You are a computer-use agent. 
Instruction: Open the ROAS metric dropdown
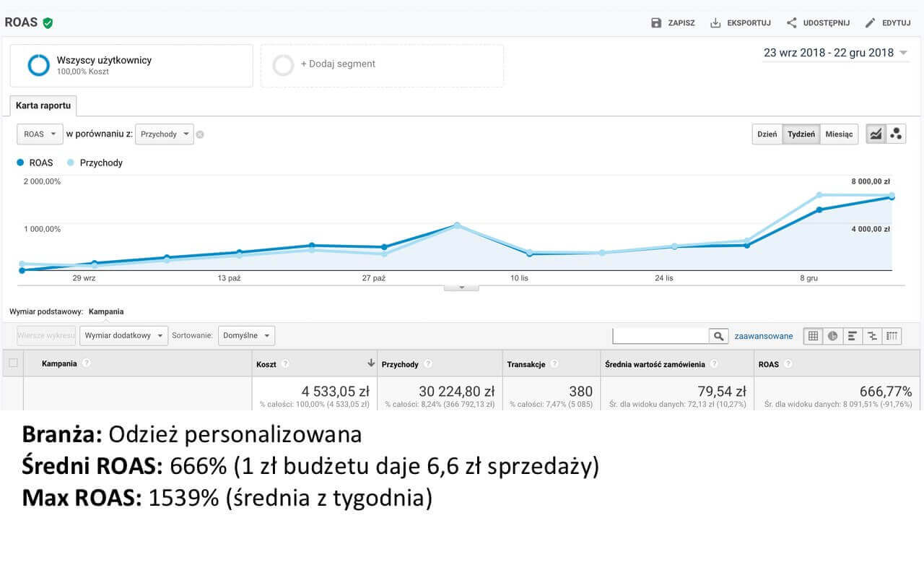pyautogui.click(x=40, y=134)
